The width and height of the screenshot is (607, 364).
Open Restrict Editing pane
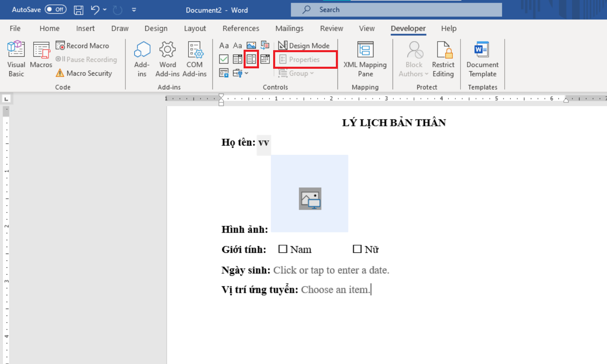444,59
